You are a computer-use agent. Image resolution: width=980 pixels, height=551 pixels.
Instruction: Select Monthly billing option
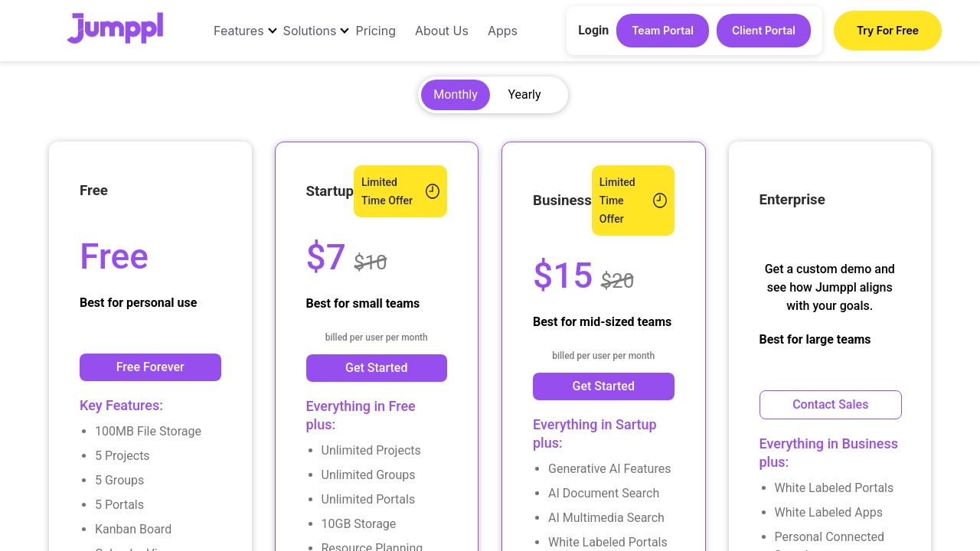pyautogui.click(x=456, y=95)
